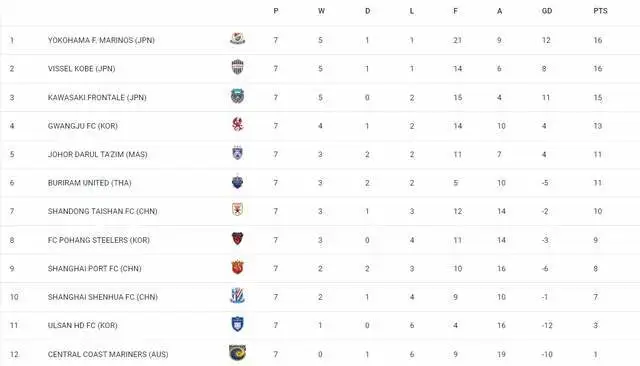Click the PTS column header
Viewport: 640px width, 366px height.
point(600,11)
